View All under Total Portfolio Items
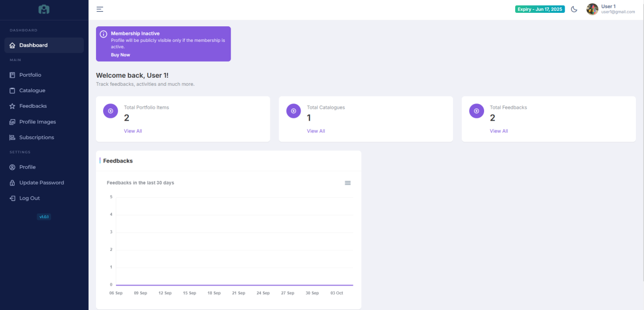 [133, 131]
